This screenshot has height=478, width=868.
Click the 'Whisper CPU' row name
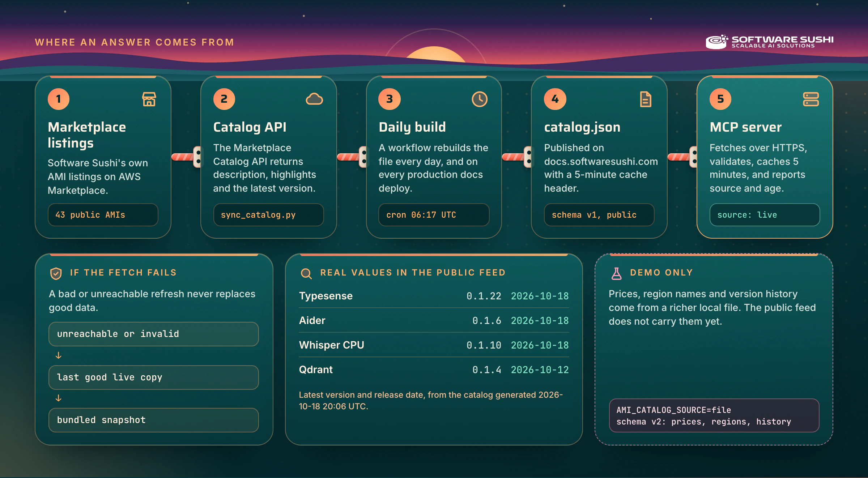click(332, 345)
